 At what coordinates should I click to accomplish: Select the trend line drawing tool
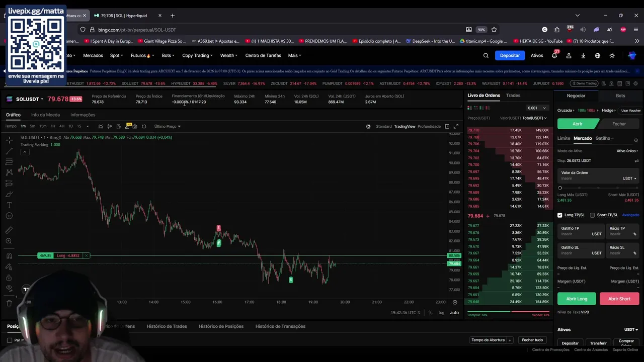pyautogui.click(x=9, y=151)
